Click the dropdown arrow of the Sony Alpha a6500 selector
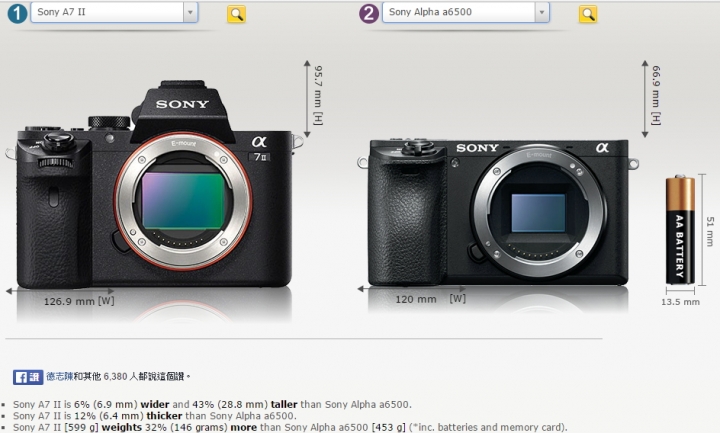Image resolution: width=720 pixels, height=433 pixels. [542, 12]
